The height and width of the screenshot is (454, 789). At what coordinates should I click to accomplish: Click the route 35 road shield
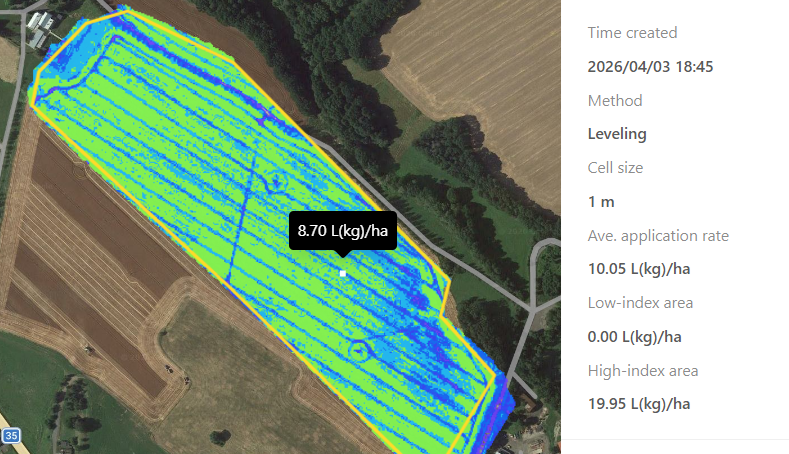click(11, 436)
